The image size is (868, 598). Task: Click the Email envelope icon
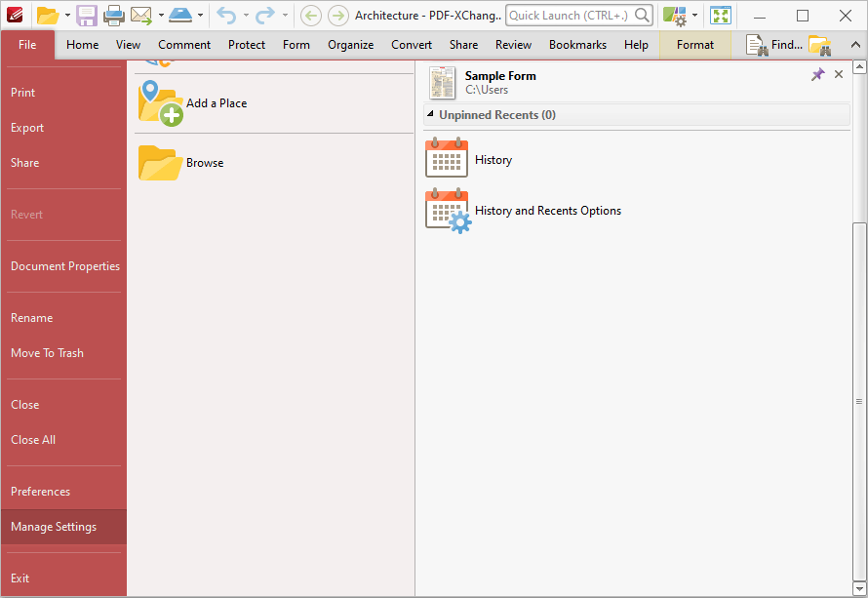[141, 16]
